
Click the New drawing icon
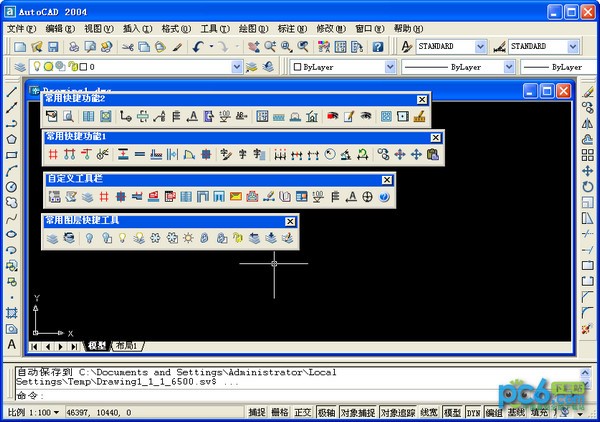pos(20,47)
